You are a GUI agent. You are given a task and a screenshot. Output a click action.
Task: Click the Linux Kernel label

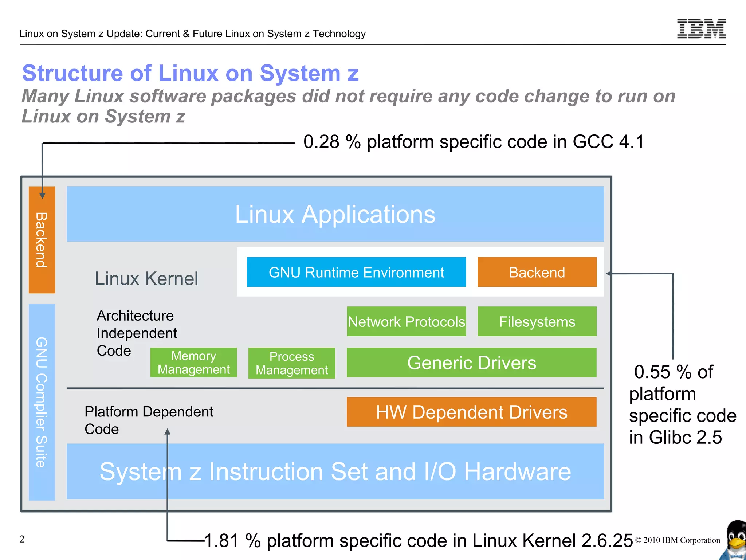pyautogui.click(x=146, y=279)
